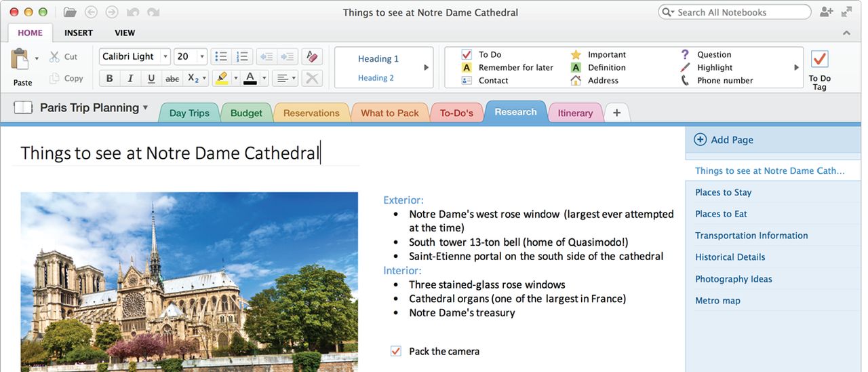Apply italic formatting

tap(130, 78)
